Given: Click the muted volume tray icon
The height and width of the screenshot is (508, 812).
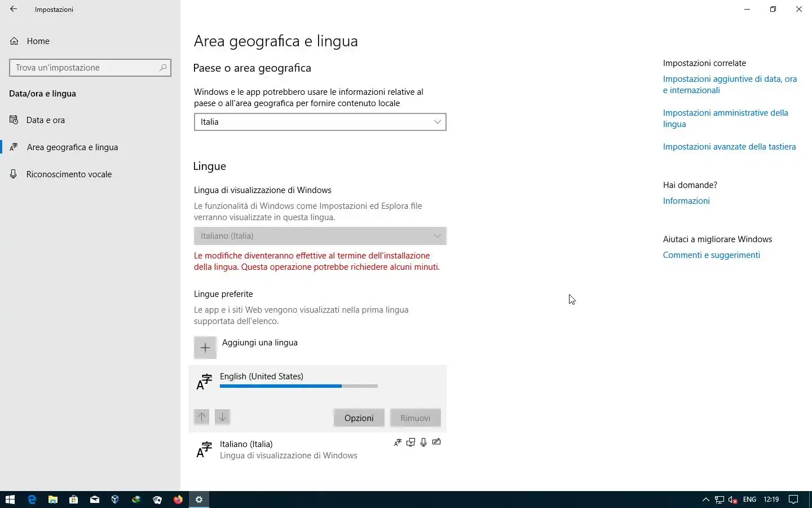Looking at the screenshot, I should [732, 500].
